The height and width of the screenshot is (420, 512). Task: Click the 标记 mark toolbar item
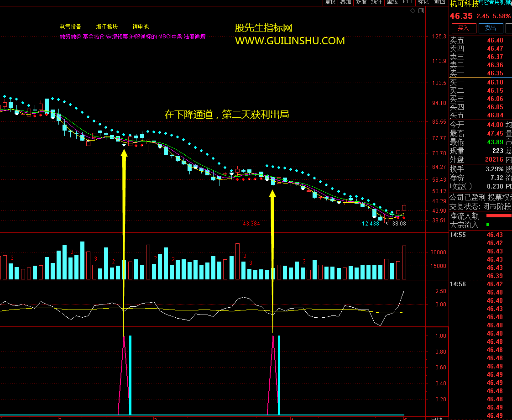tap(423, 2)
